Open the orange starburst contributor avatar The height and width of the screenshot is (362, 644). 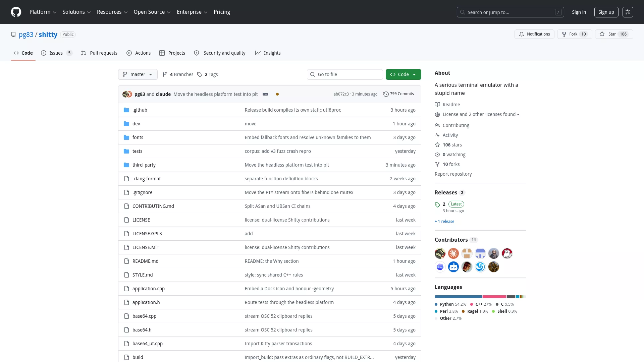tap(453, 253)
